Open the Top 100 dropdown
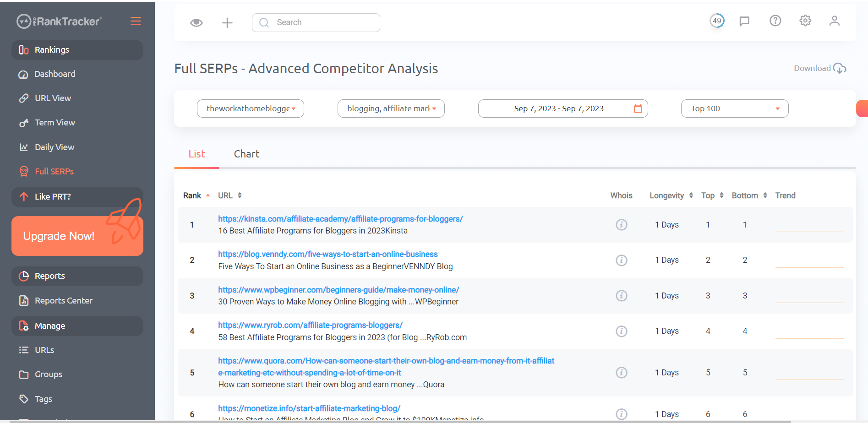The height and width of the screenshot is (423, 868). click(x=735, y=108)
